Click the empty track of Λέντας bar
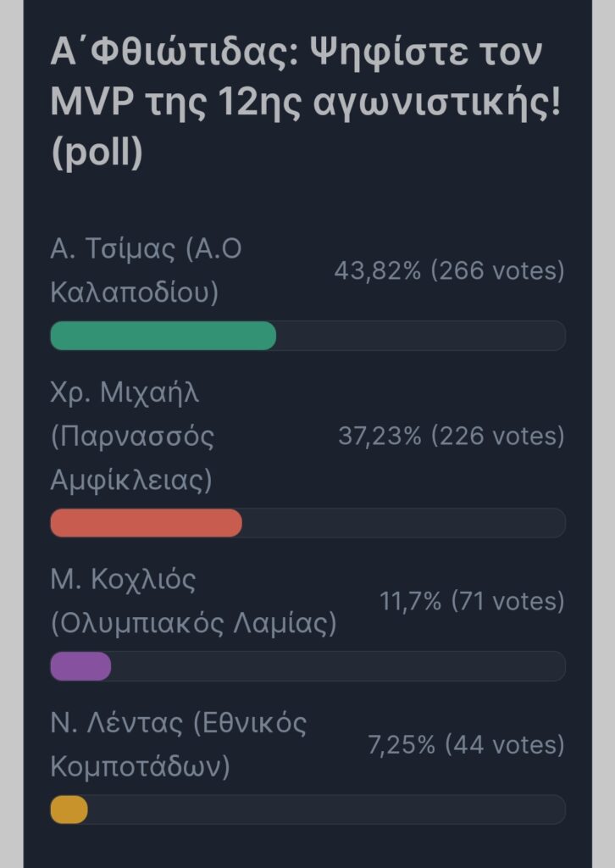This screenshot has width=615, height=868. tap(327, 810)
